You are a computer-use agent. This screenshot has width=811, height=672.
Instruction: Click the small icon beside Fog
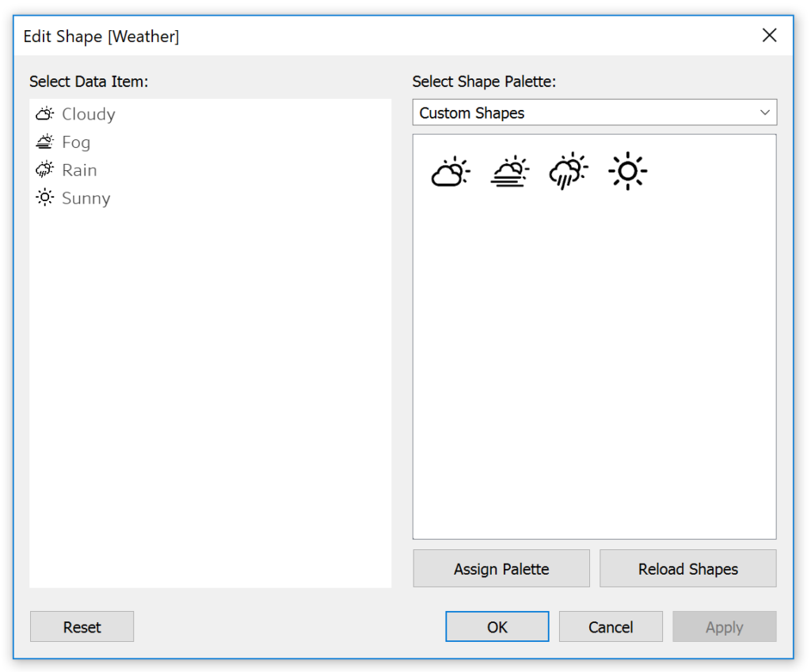[x=44, y=142]
